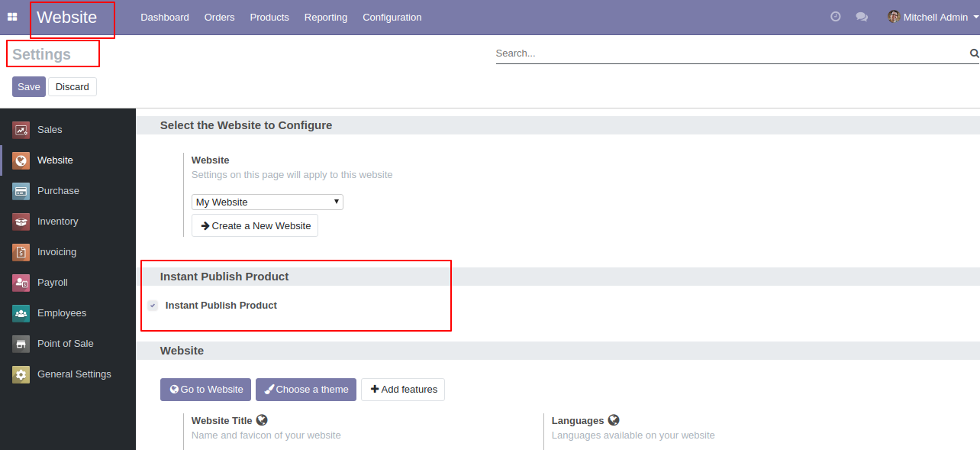Select the Purchase settings icon
The width and height of the screenshot is (980, 450).
[21, 191]
